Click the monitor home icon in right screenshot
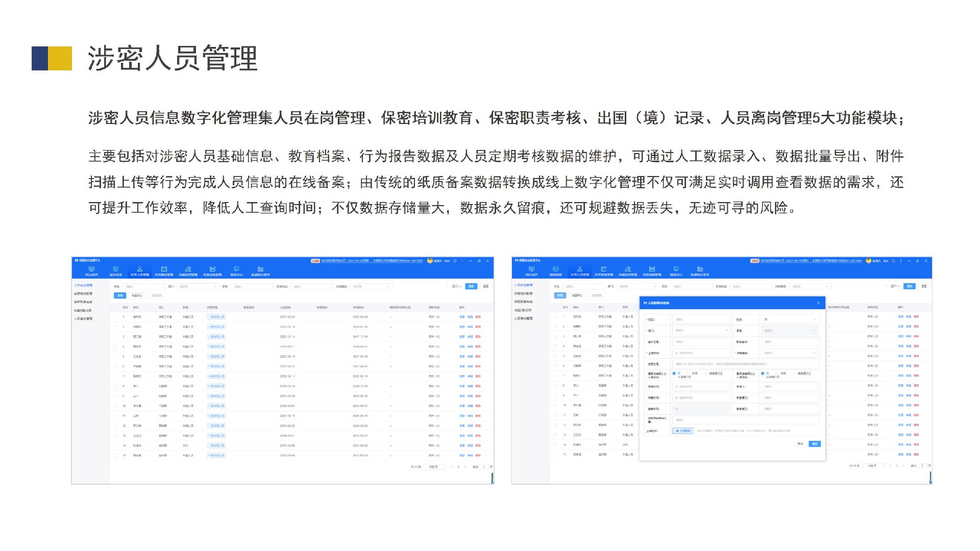The height and width of the screenshot is (551, 980). (x=531, y=269)
